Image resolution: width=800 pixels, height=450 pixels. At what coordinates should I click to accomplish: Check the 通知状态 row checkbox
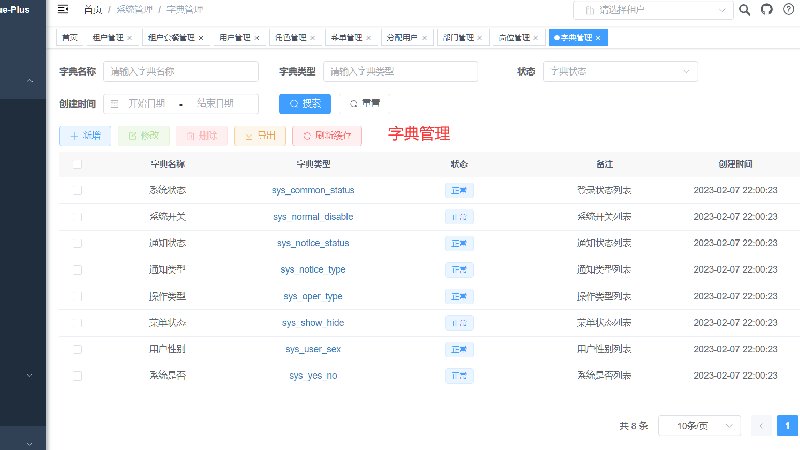[x=77, y=243]
